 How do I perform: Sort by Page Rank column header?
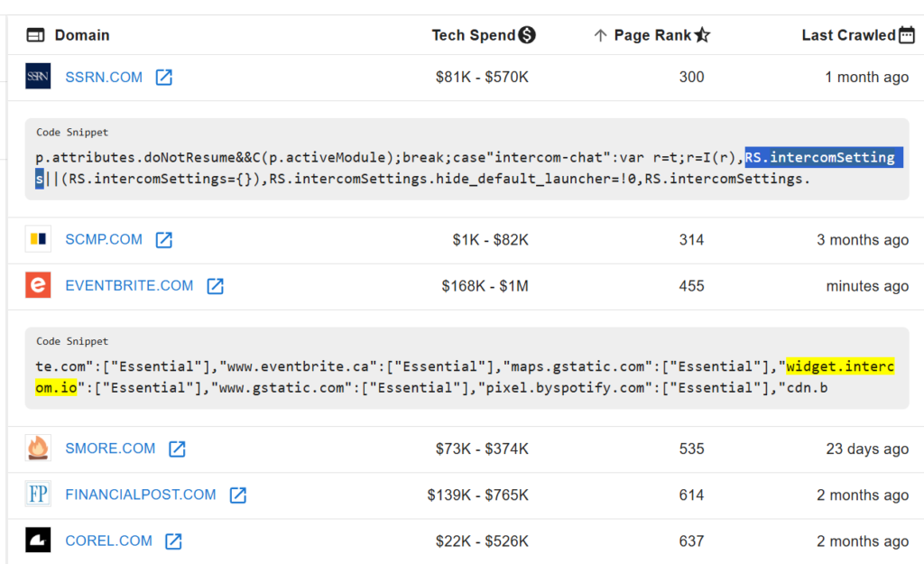[x=651, y=35]
